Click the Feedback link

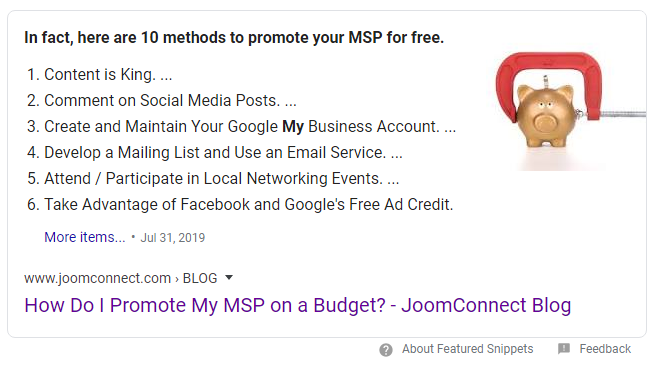point(605,349)
